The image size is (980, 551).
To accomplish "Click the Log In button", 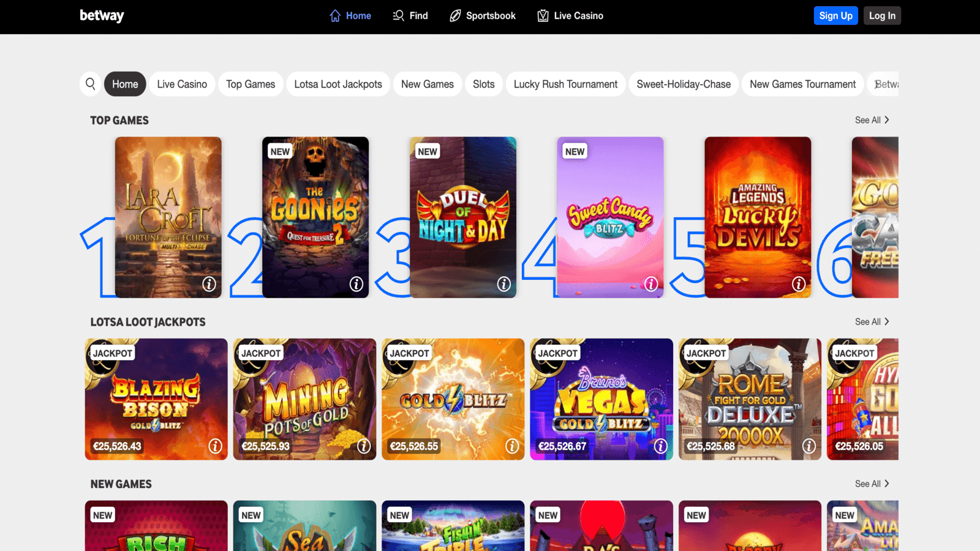I will 882,15.
